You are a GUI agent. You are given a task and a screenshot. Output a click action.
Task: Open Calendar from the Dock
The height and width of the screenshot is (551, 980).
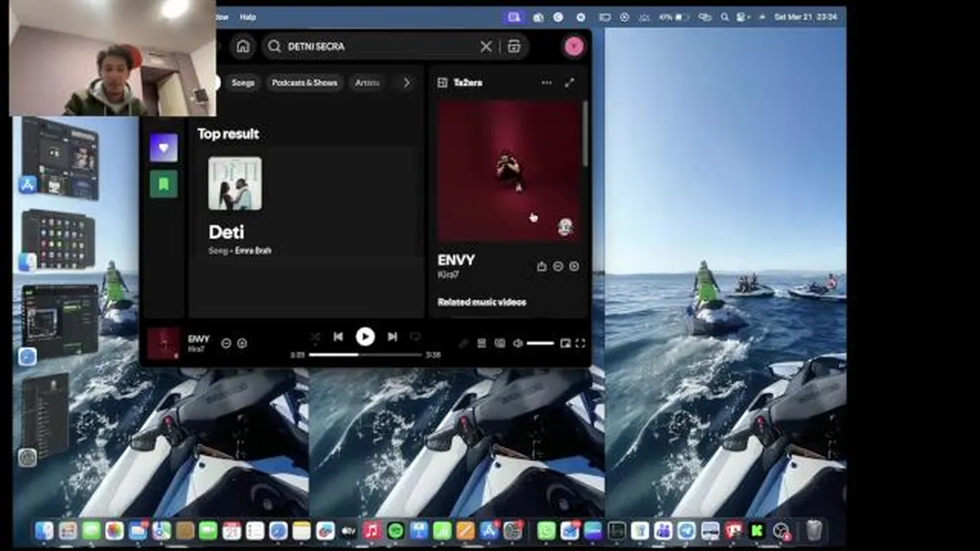231,530
